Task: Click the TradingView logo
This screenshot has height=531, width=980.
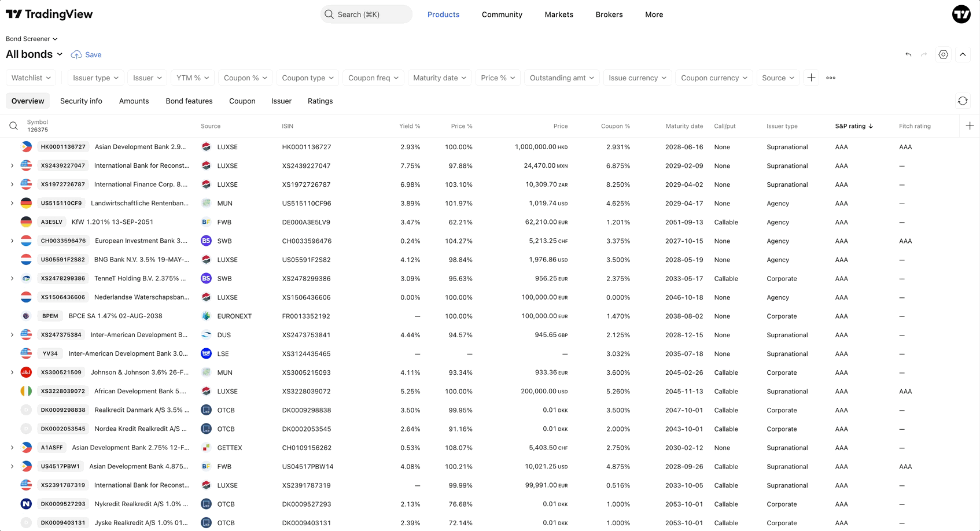Action: click(49, 14)
